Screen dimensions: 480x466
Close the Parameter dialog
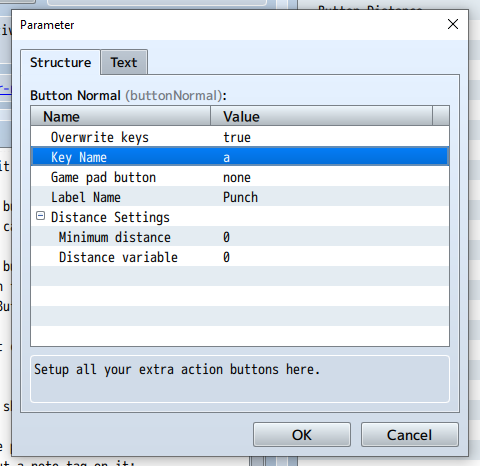[x=453, y=24]
